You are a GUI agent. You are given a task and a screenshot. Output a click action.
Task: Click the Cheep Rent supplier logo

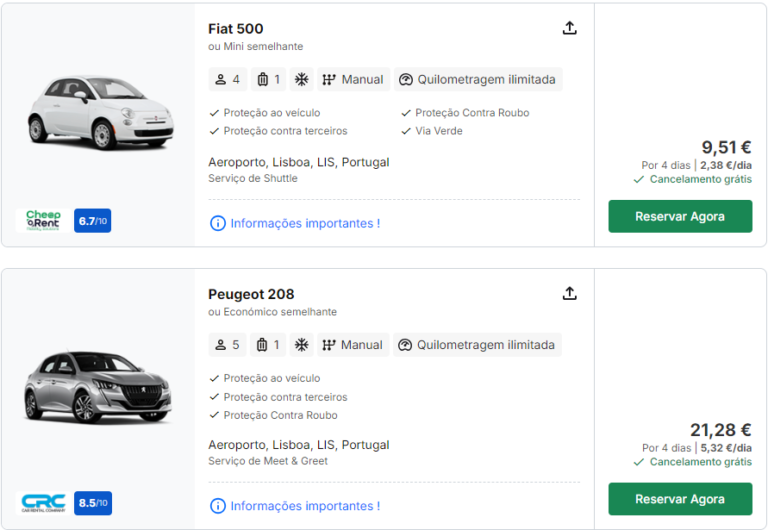pos(43,220)
